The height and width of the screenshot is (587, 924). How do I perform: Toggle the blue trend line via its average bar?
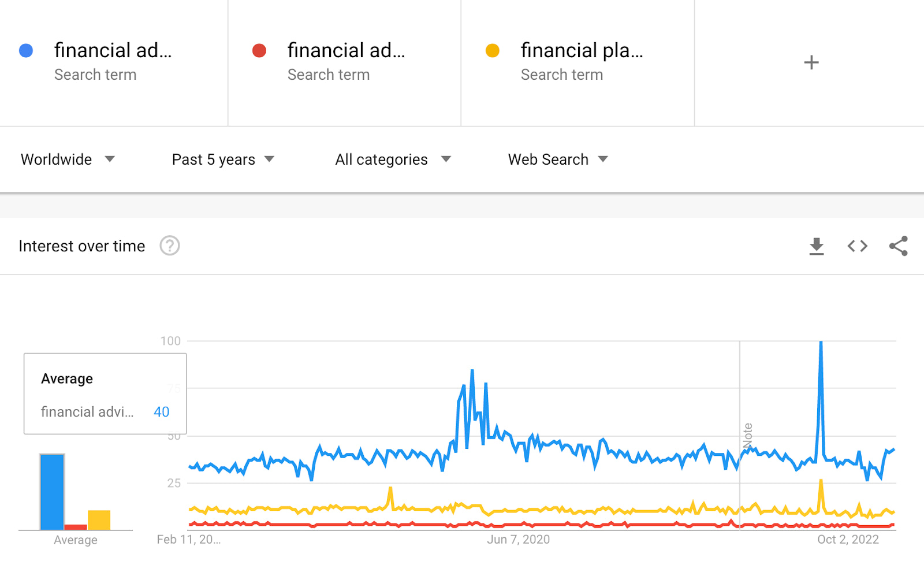tap(51, 491)
